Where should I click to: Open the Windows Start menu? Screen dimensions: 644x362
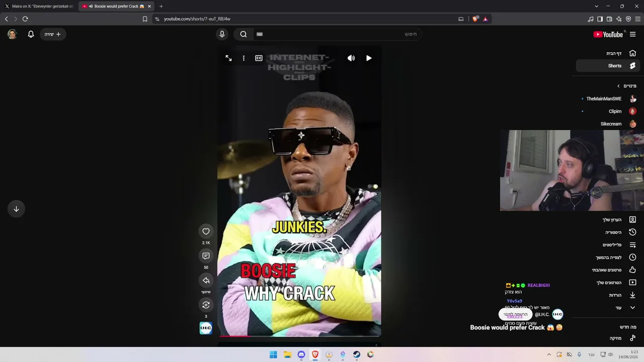(x=273, y=354)
